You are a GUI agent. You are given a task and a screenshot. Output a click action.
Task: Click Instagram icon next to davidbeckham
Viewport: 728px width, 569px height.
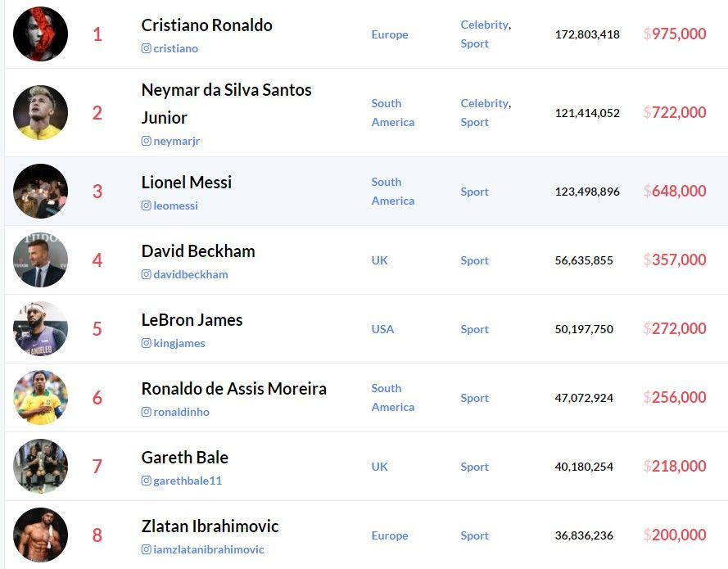click(147, 274)
